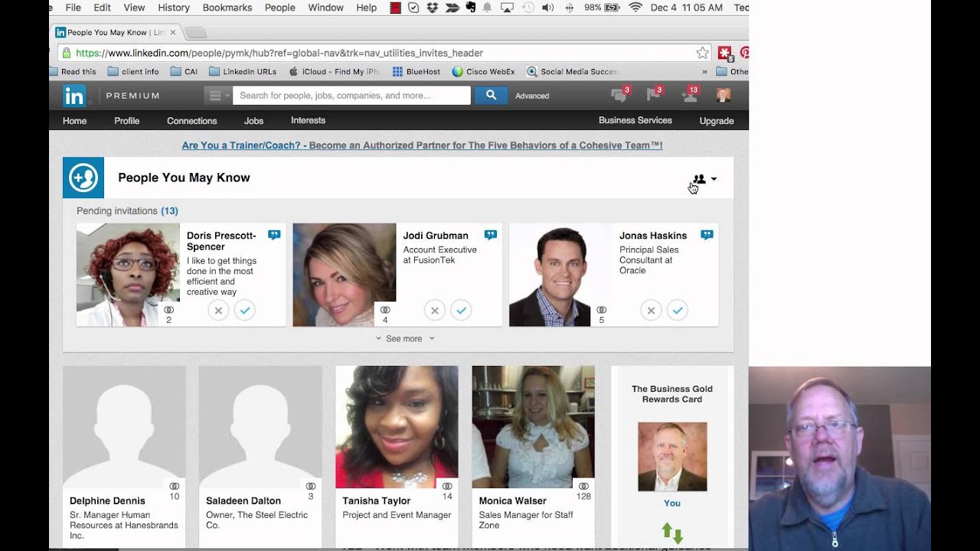Image resolution: width=980 pixels, height=551 pixels.
Task: Open Tanisha Taylor's profile photo
Action: tap(397, 427)
